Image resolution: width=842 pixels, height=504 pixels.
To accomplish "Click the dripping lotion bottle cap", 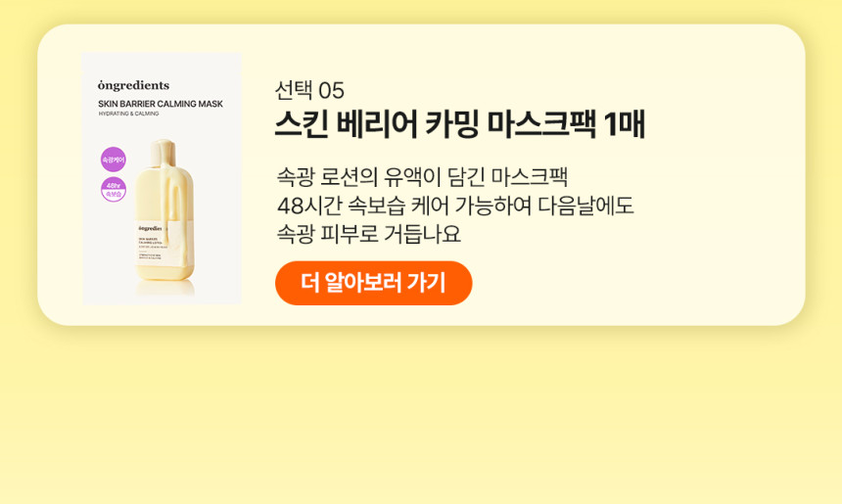I will pos(163,152).
